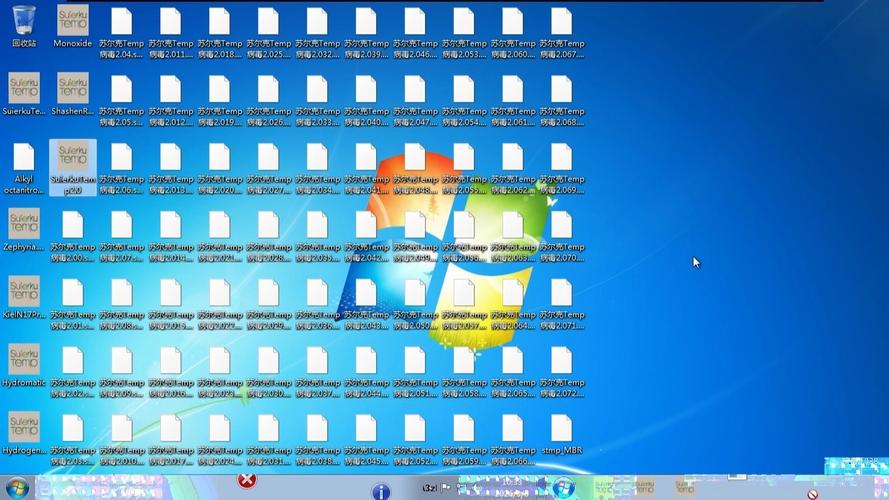Select file 苏尔壳Temp病毒2.034...
This screenshot has width=889, height=500.
coord(317,168)
